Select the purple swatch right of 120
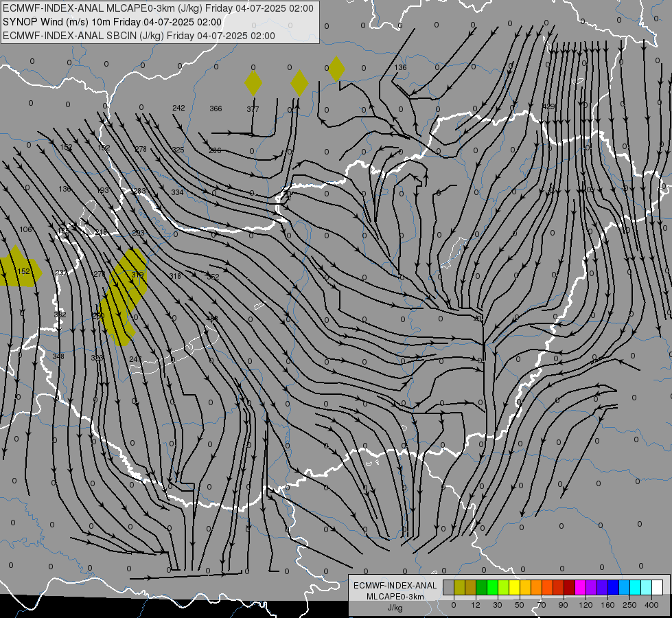Viewport: 672px width, 618px height. tap(592, 588)
